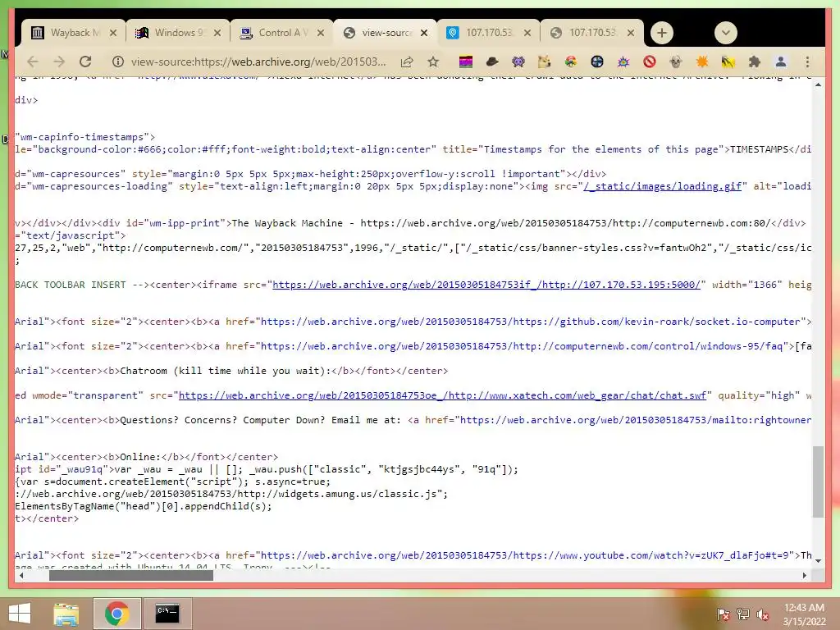840x630 pixels.
Task: Open the loading.gif static image link
Action: [x=663, y=186]
